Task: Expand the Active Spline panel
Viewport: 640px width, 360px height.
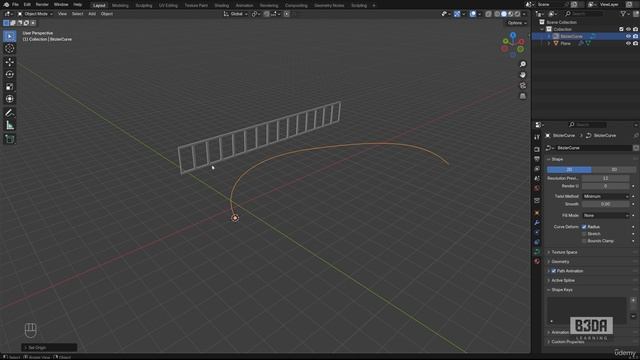Action: pos(563,280)
